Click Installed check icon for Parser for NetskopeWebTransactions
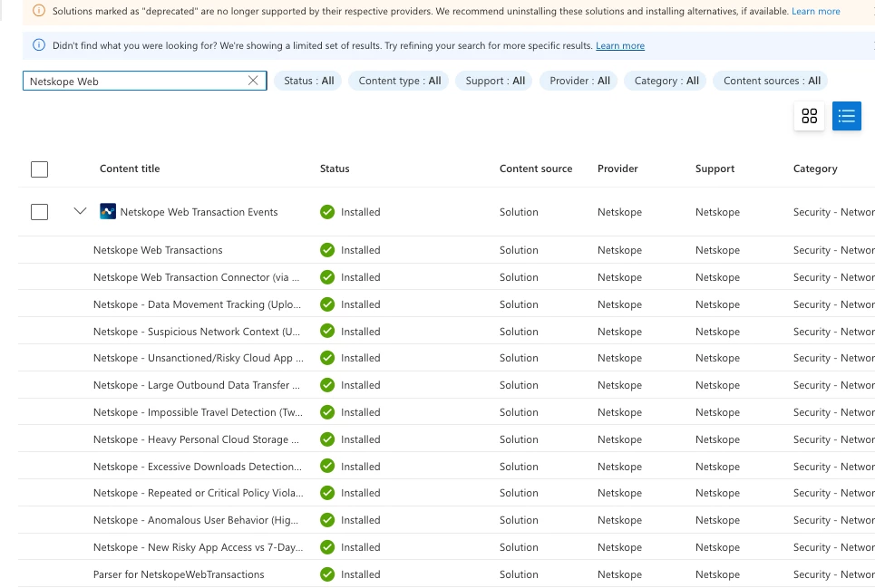The height and width of the screenshot is (588, 875). [x=327, y=574]
